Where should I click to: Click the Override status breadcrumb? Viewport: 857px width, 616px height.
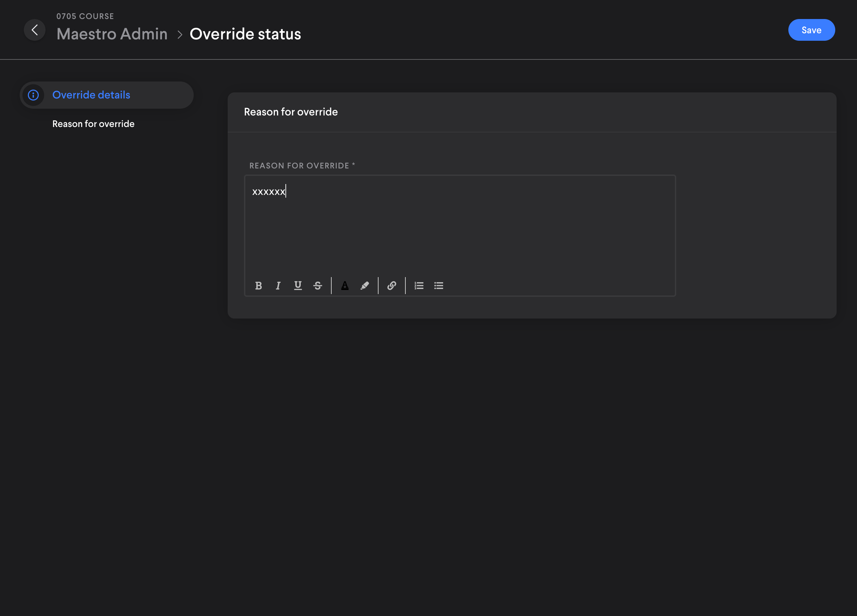245,34
